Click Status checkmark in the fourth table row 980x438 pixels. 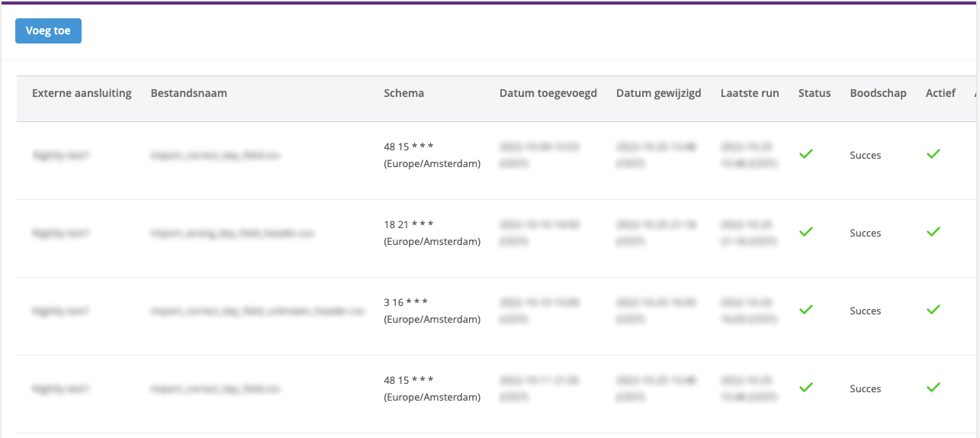806,388
